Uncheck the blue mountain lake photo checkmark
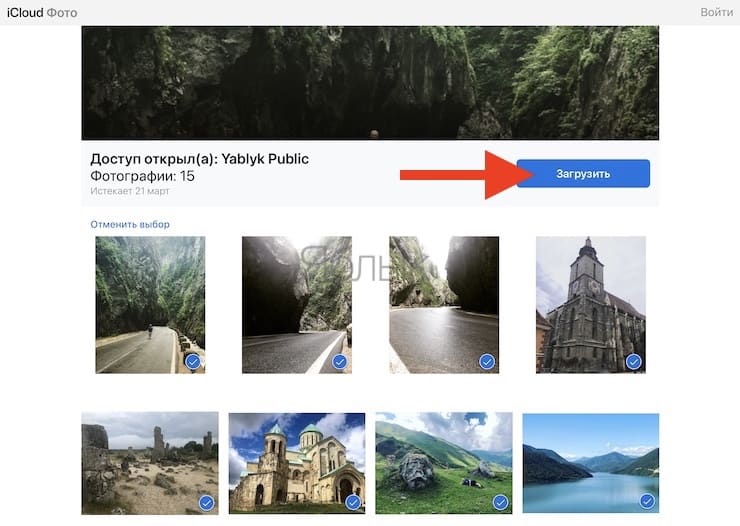740x526 pixels. 647,501
